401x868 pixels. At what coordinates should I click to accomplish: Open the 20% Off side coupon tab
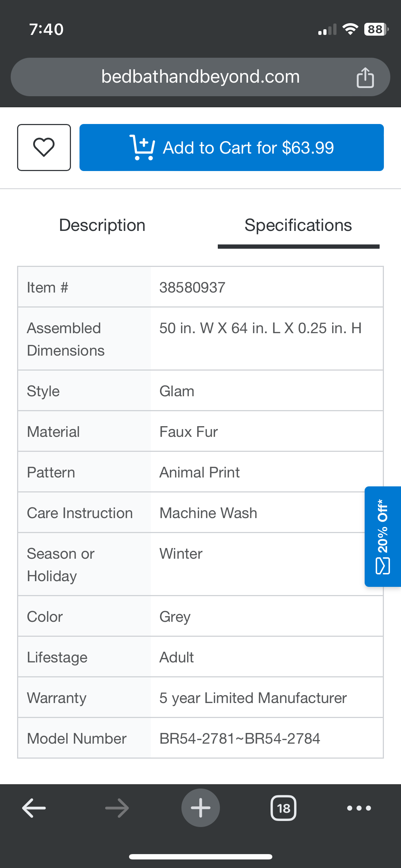(x=383, y=536)
